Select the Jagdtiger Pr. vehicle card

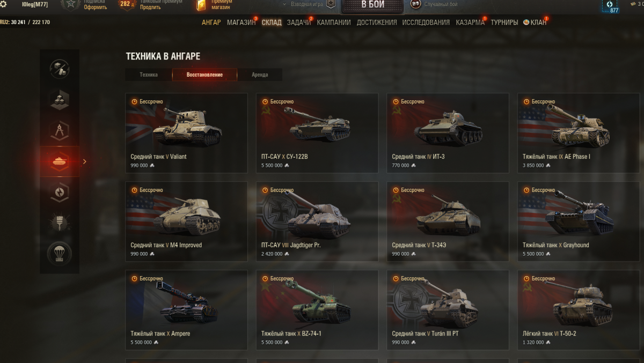(x=317, y=221)
